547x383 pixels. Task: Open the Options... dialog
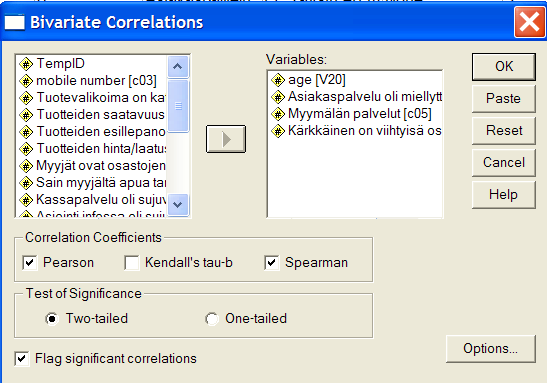(x=490, y=349)
